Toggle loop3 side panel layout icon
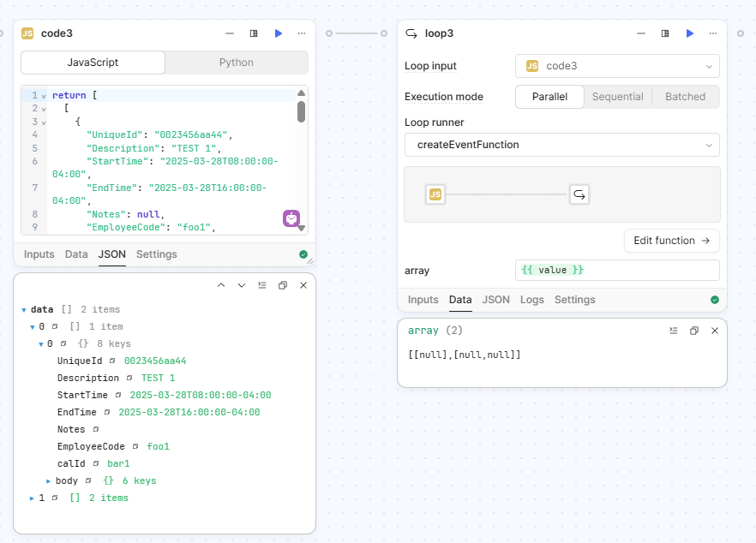This screenshot has height=543, width=756. click(665, 33)
